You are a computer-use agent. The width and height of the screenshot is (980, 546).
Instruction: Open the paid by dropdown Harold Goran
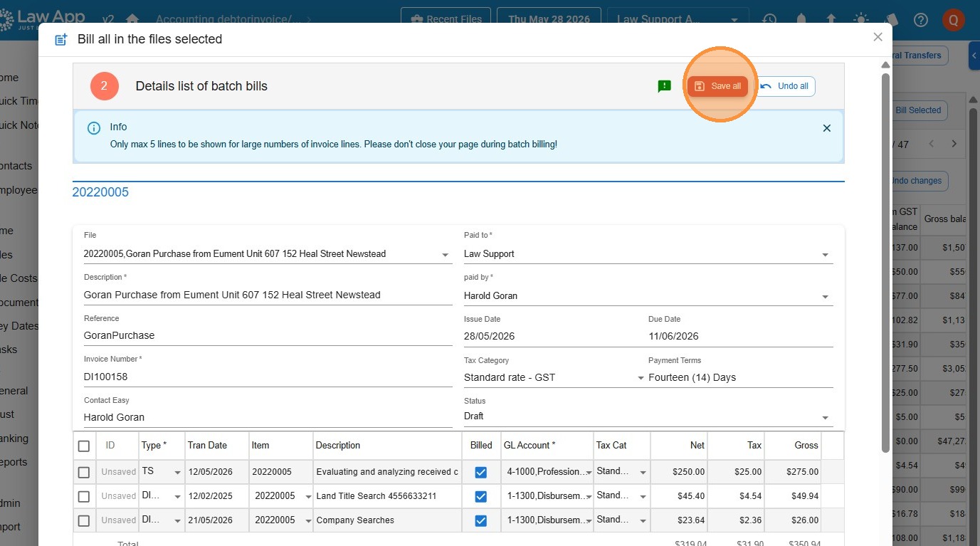(648, 296)
